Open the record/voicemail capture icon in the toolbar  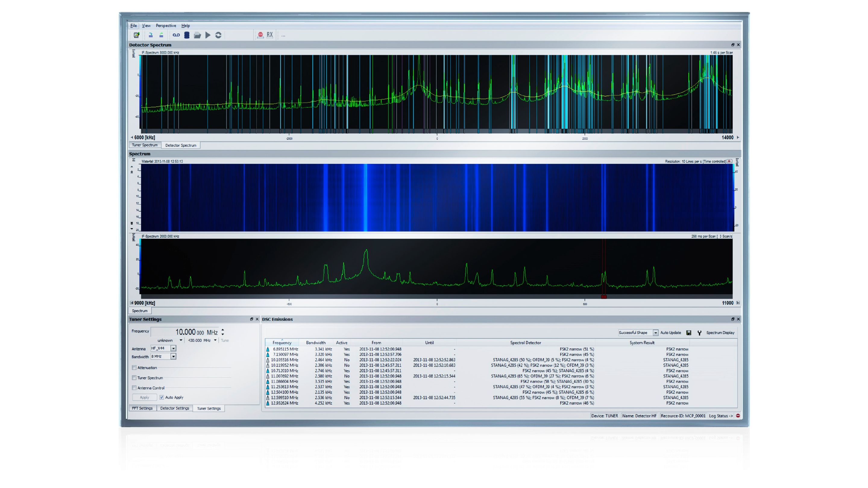pyautogui.click(x=177, y=35)
